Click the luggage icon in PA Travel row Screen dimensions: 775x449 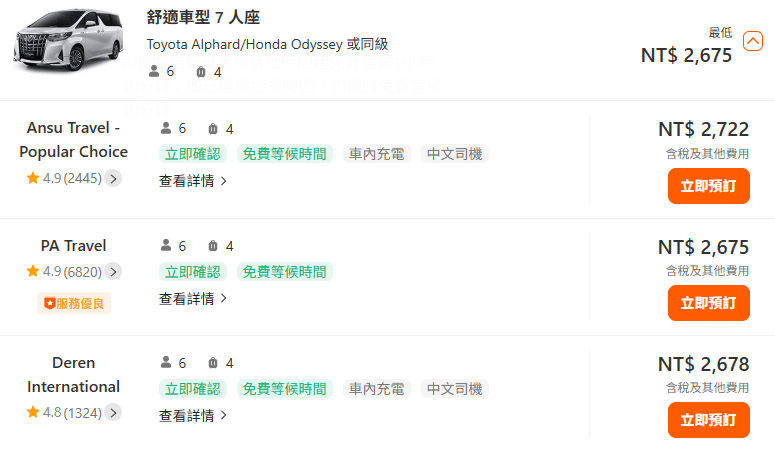[x=213, y=246]
